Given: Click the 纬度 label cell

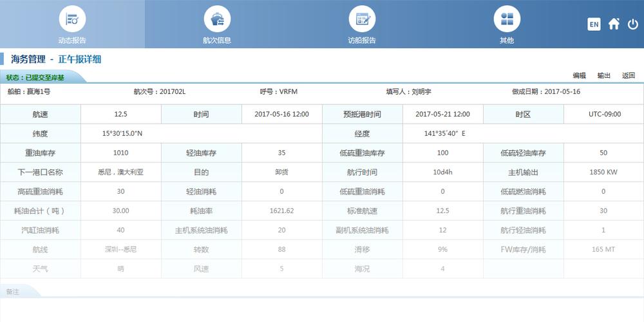Looking at the screenshot, I should [40, 133].
